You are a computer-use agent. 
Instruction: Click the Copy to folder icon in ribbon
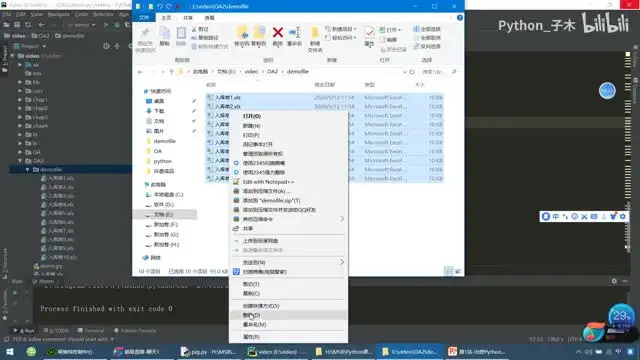[x=259, y=33]
